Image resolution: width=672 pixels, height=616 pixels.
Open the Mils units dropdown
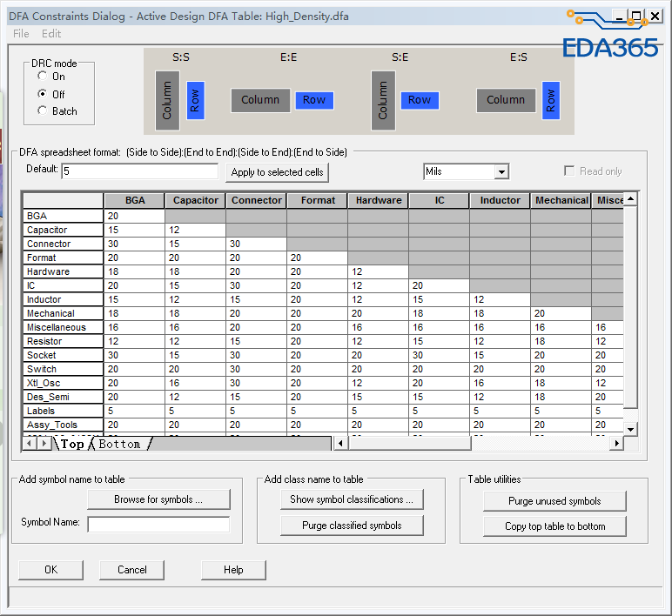coord(501,172)
